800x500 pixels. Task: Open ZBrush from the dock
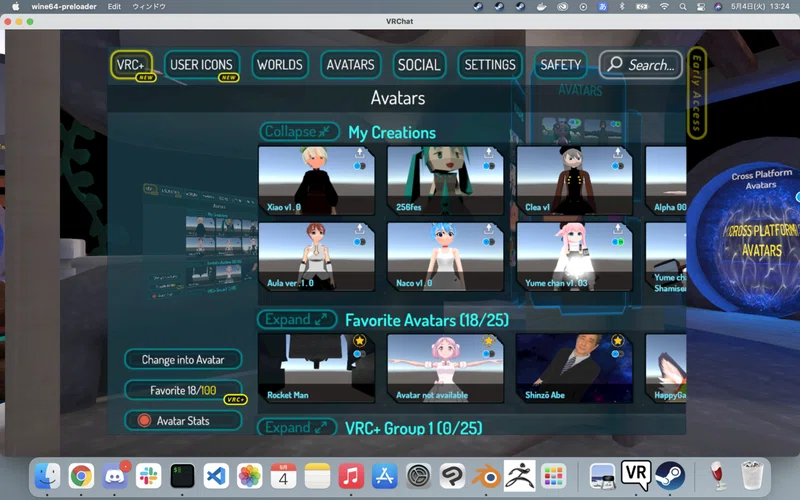point(519,476)
